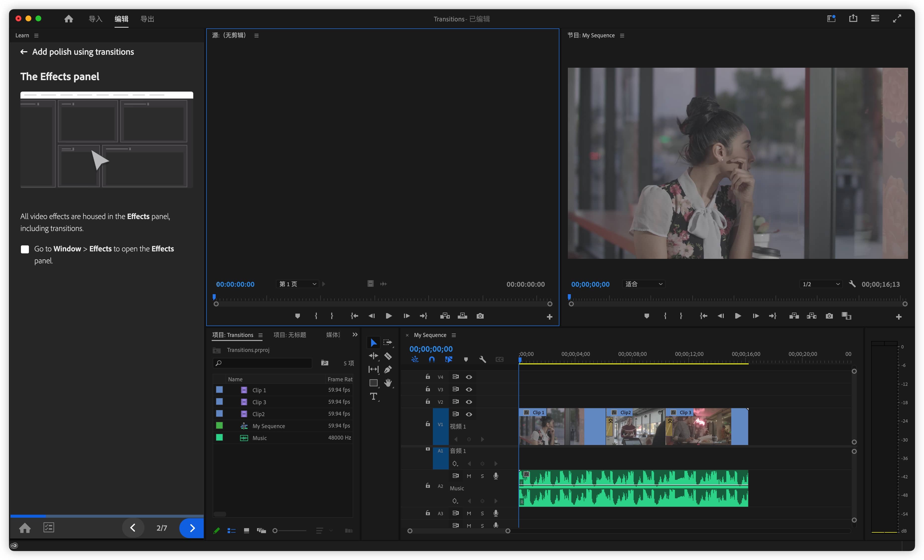Open the 第1页 page dropdown in Source
Image resolution: width=924 pixels, height=560 pixels.
[298, 284]
